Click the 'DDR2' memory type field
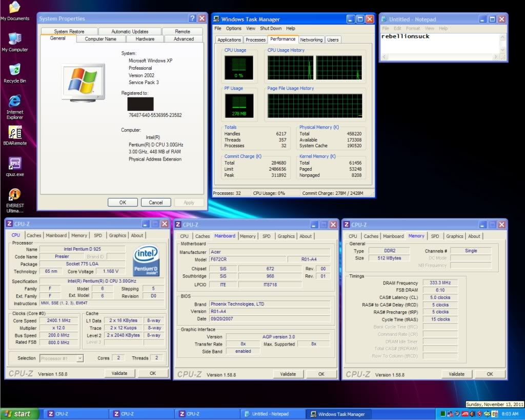 tap(389, 251)
